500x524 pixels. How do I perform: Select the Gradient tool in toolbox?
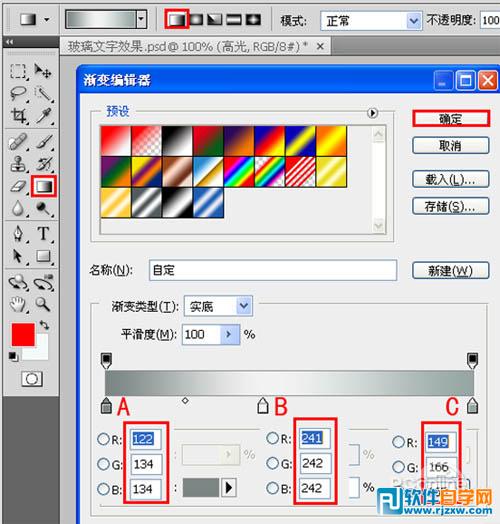coord(44,186)
